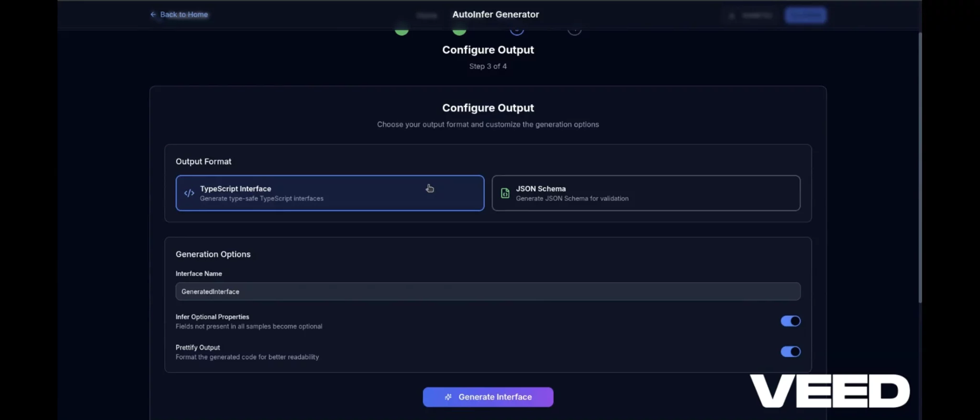Click the Generation Options section heading

(213, 254)
